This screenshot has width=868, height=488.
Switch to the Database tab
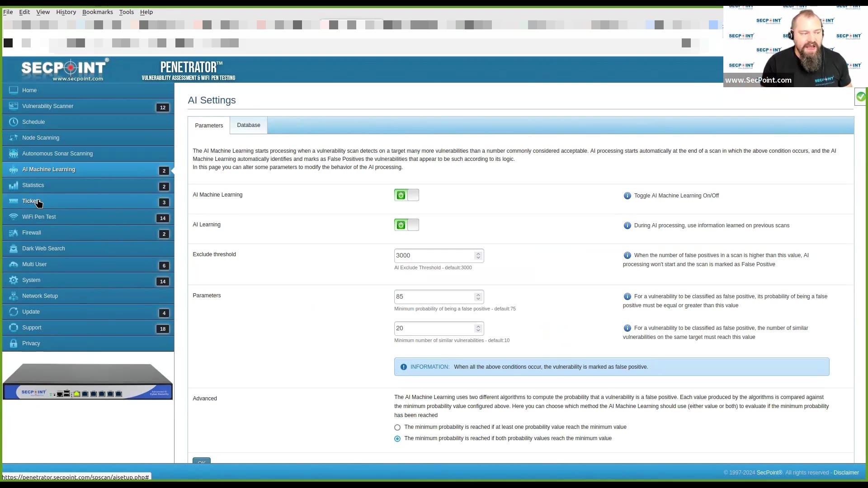pos(248,125)
